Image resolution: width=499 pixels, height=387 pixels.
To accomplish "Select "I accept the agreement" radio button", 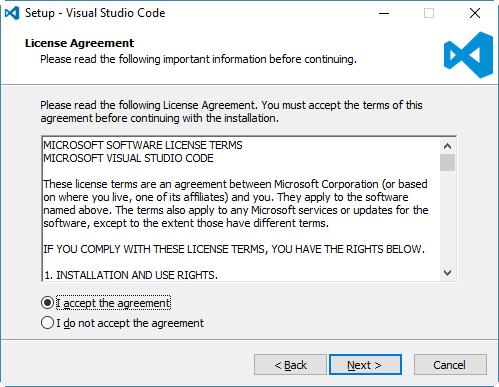I will pos(47,303).
